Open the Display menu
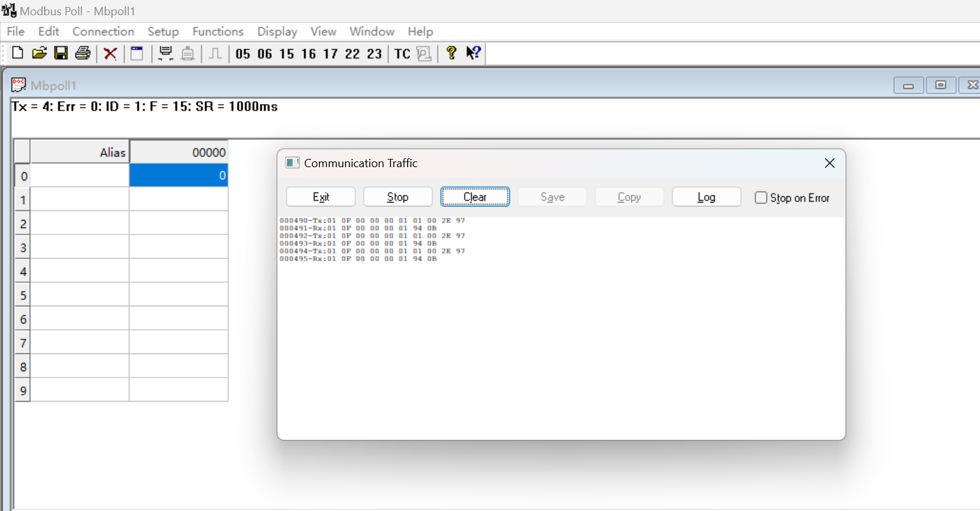 tap(277, 32)
